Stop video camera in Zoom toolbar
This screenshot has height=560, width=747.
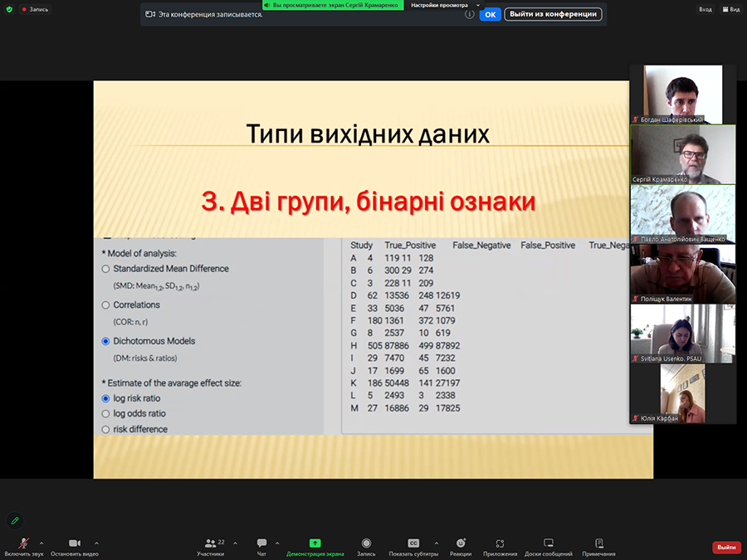(75, 546)
